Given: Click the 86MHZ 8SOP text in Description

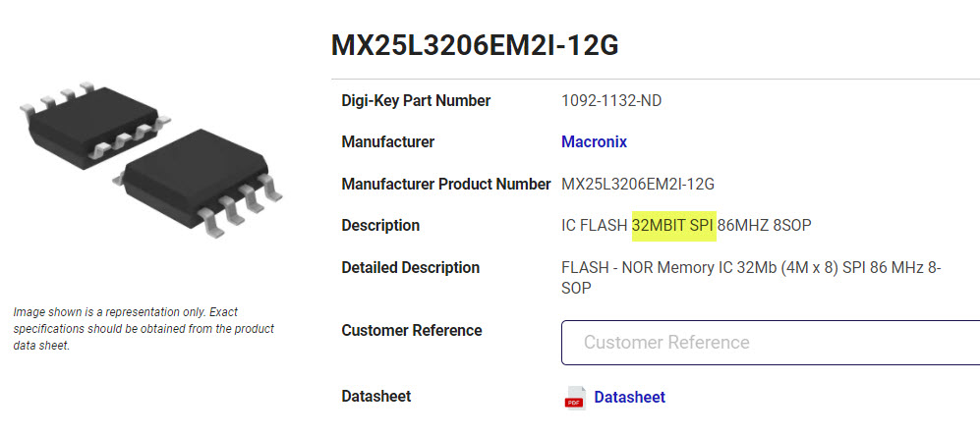Looking at the screenshot, I should tap(765, 226).
